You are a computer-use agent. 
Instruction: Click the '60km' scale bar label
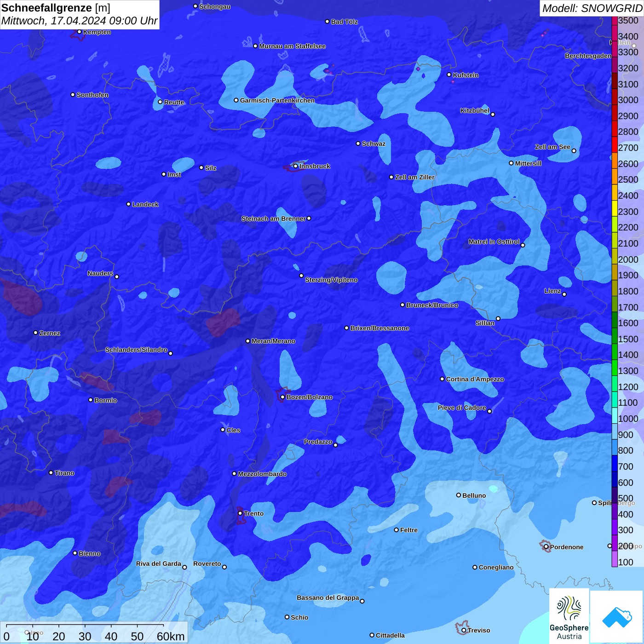tap(171, 636)
